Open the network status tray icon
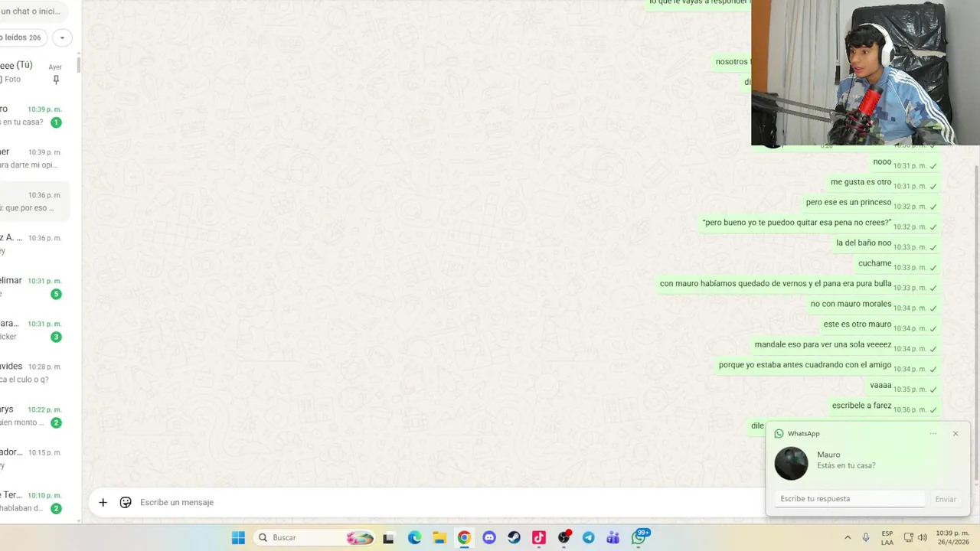 click(908, 538)
